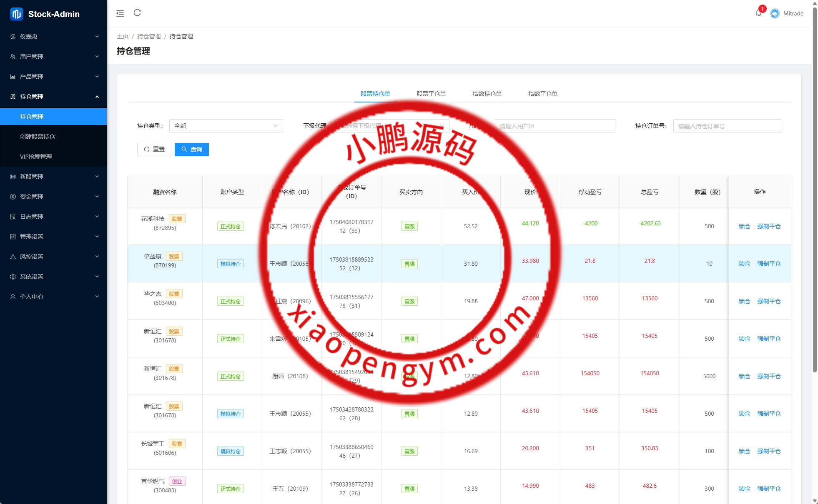Switch to the 股票平仓单 tab
This screenshot has width=818, height=504.
(431, 94)
